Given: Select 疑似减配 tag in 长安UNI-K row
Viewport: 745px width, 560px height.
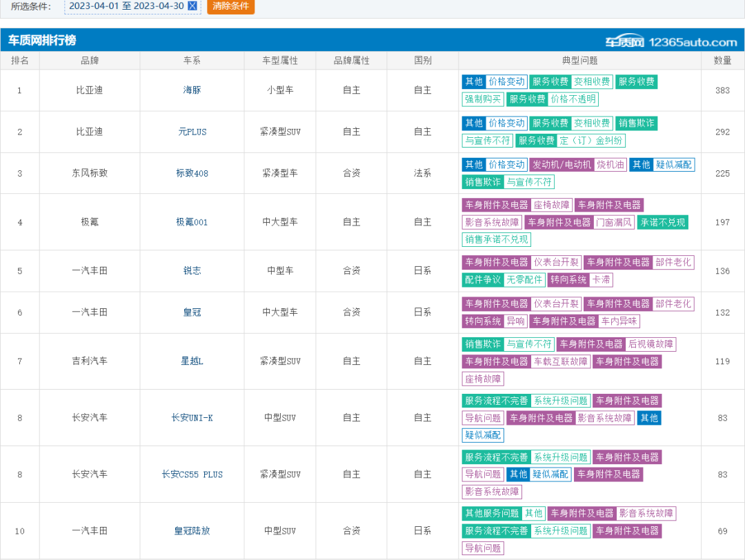Looking at the screenshot, I should pyautogui.click(x=483, y=435).
